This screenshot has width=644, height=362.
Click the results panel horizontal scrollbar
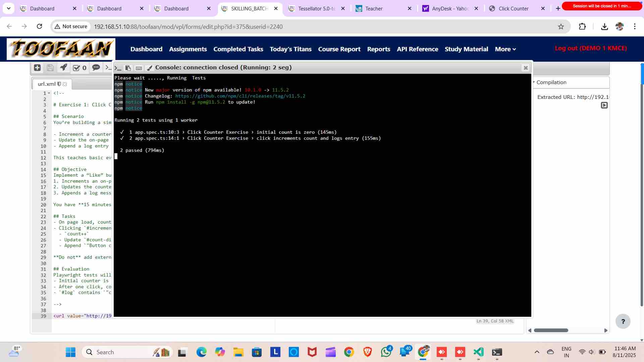(551, 330)
